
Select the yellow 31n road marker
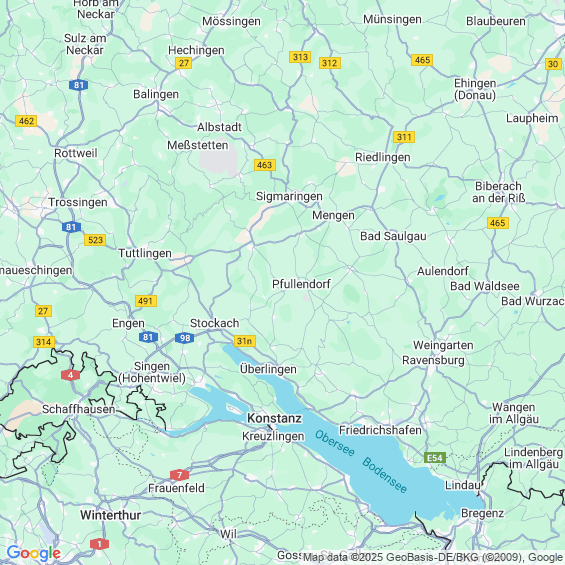click(245, 341)
